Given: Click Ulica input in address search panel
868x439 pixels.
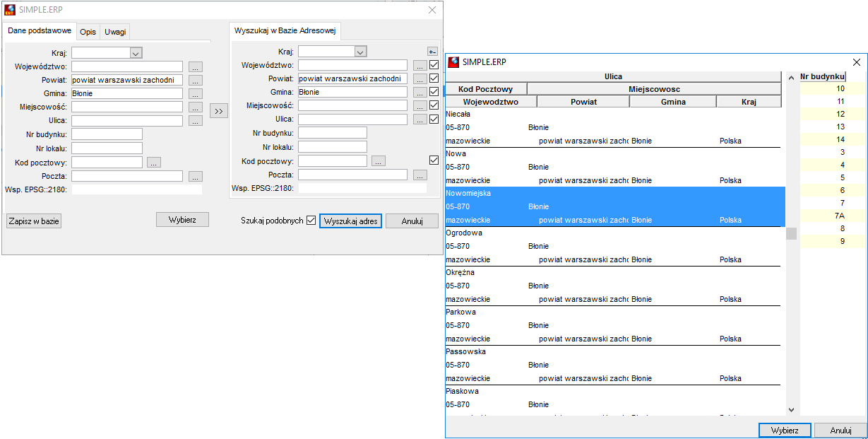Looking at the screenshot, I should tap(352, 119).
